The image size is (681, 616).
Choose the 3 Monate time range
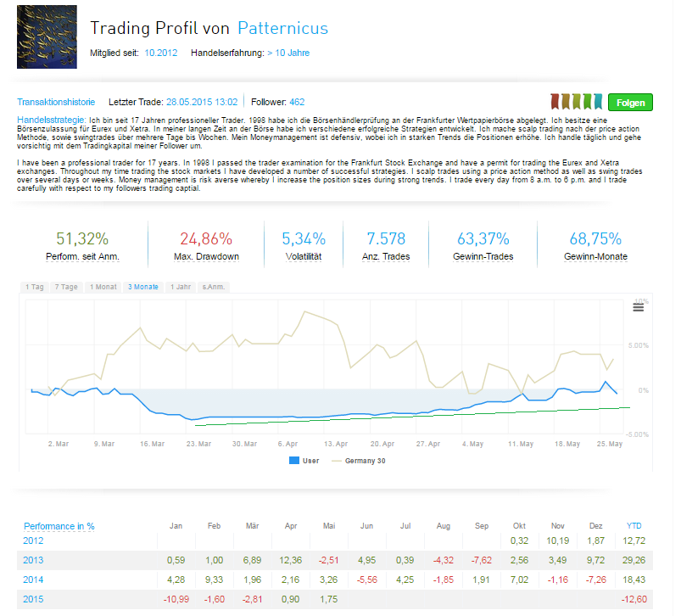click(x=142, y=287)
